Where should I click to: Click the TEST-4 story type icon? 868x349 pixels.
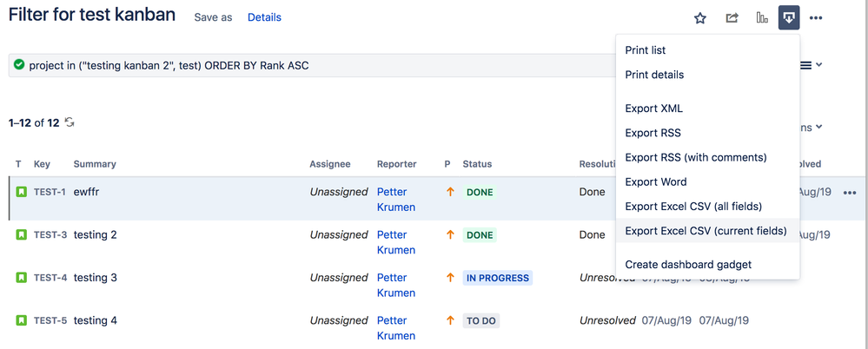click(21, 278)
